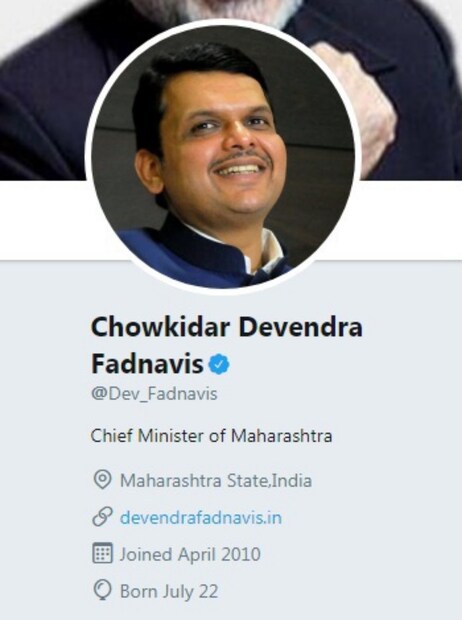Click the calendar joined icon
462x620 pixels.
102,553
